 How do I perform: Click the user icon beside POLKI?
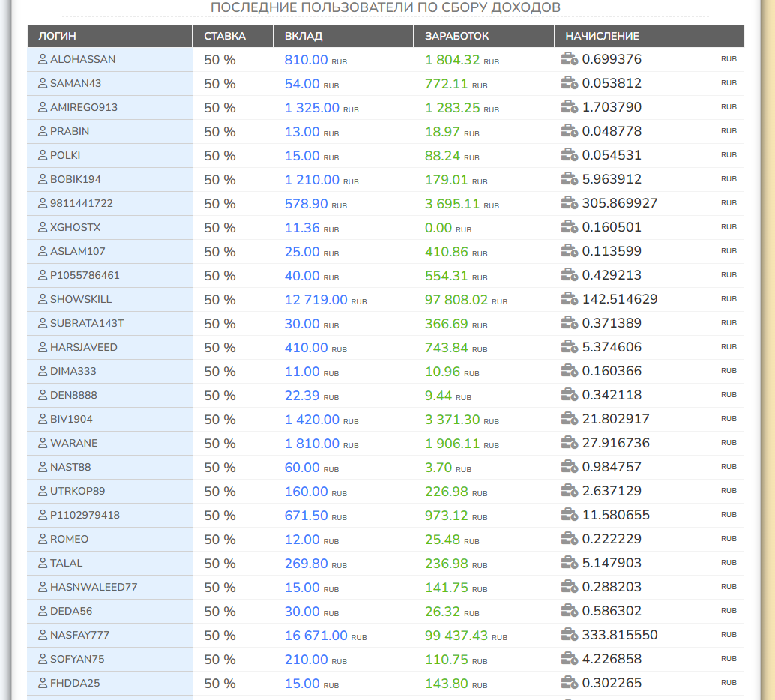(x=43, y=155)
